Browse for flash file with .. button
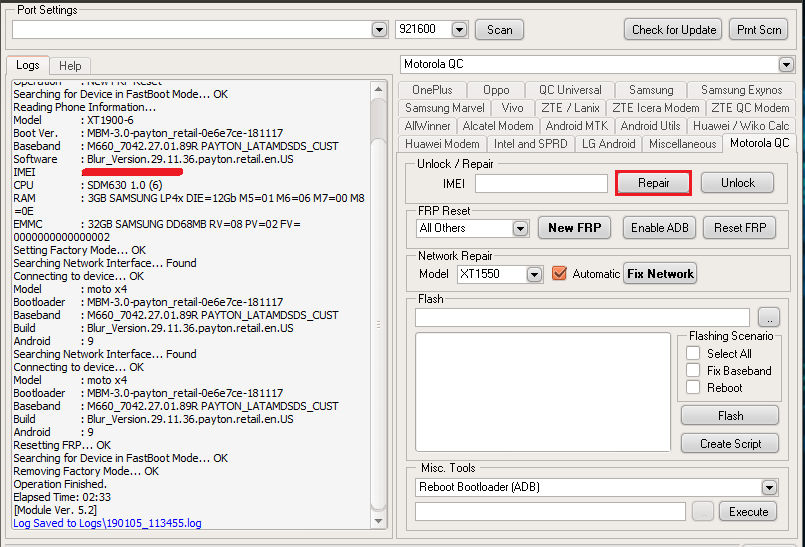 769,318
